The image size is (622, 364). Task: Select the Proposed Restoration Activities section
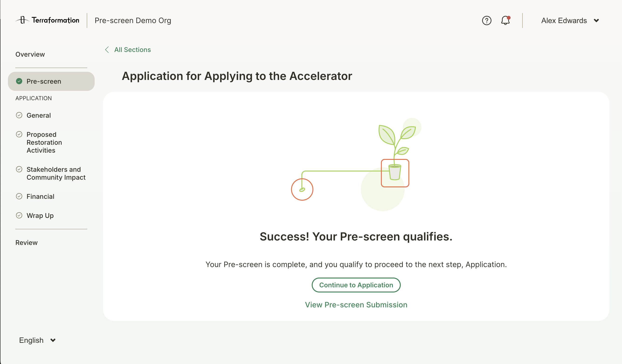click(44, 142)
